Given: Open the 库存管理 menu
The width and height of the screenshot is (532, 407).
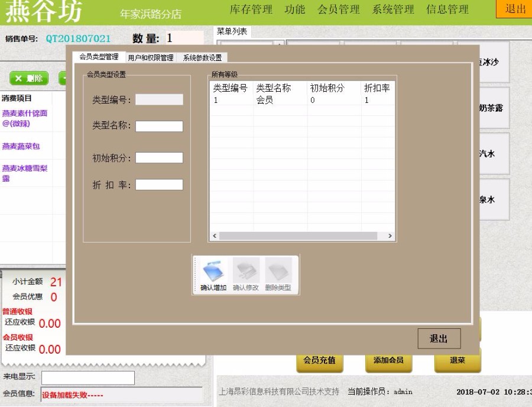Looking at the screenshot, I should pyautogui.click(x=251, y=9).
